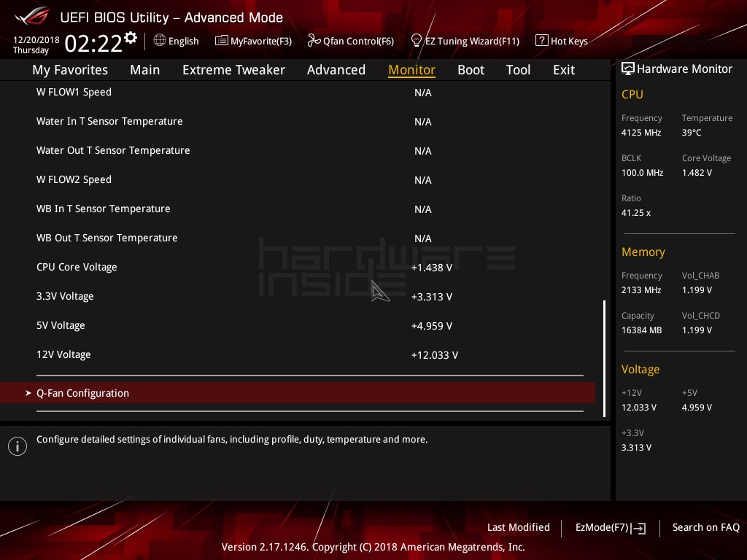Image resolution: width=747 pixels, height=560 pixels.
Task: Click Last Modified button
Action: pyautogui.click(x=519, y=527)
